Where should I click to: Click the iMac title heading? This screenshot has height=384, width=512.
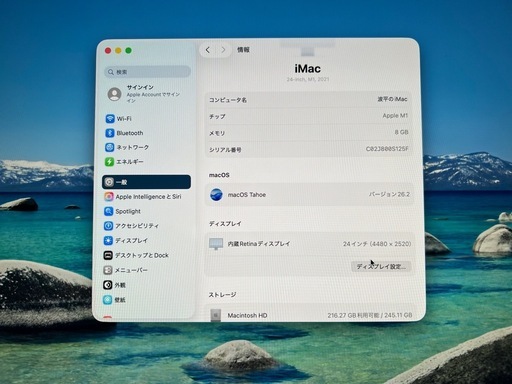click(x=308, y=69)
